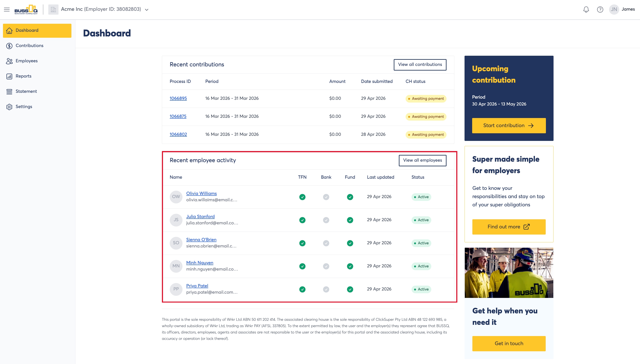The image size is (640, 364).
Task: Open process ID 1066895
Action: tap(178, 99)
